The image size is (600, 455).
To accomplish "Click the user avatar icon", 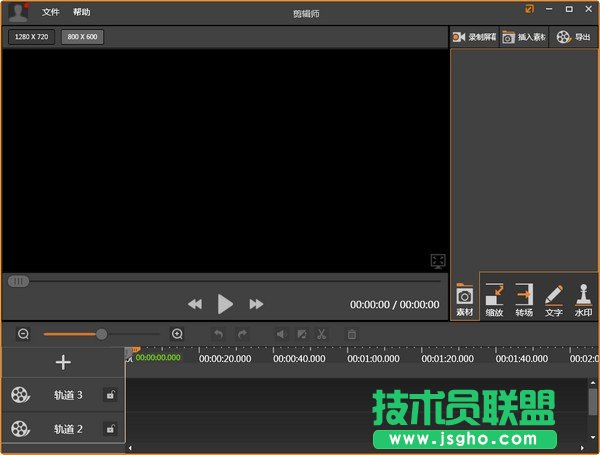I will [18, 12].
